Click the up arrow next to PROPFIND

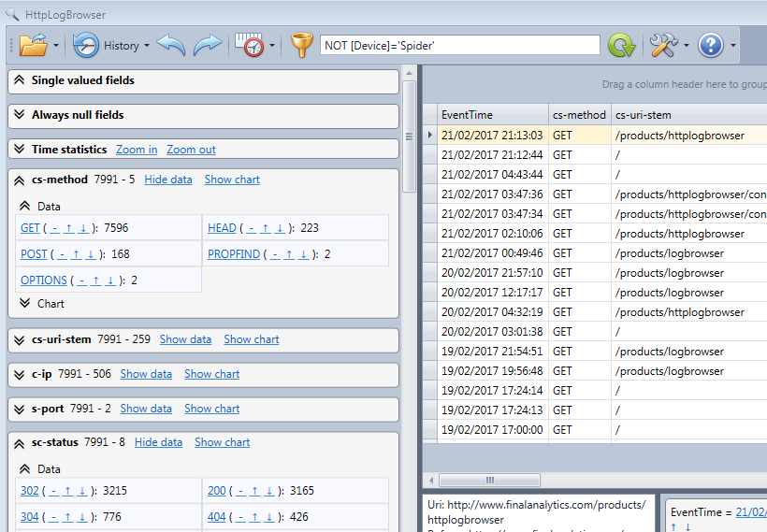(x=289, y=254)
